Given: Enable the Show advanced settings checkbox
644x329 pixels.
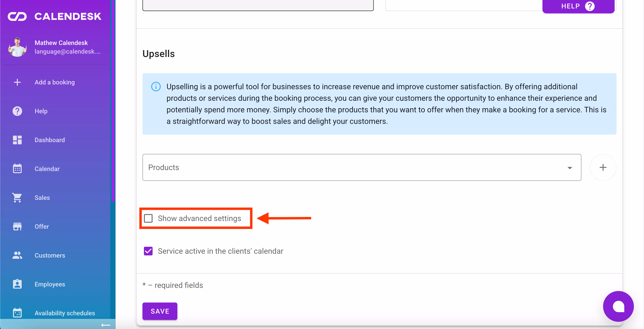Looking at the screenshot, I should tap(148, 218).
